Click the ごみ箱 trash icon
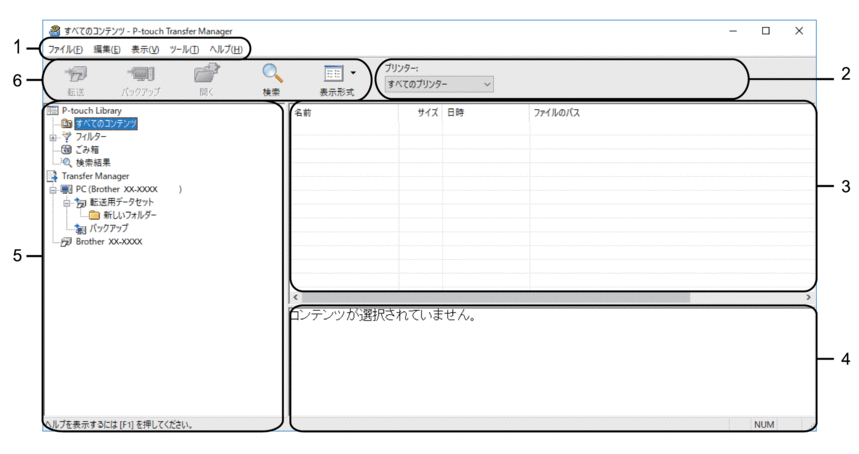Viewport: 859px width, 454px height. [x=66, y=150]
